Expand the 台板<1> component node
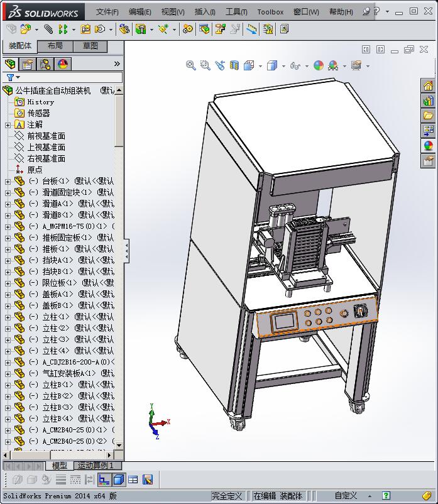The width and height of the screenshot is (438, 504). 8,182
